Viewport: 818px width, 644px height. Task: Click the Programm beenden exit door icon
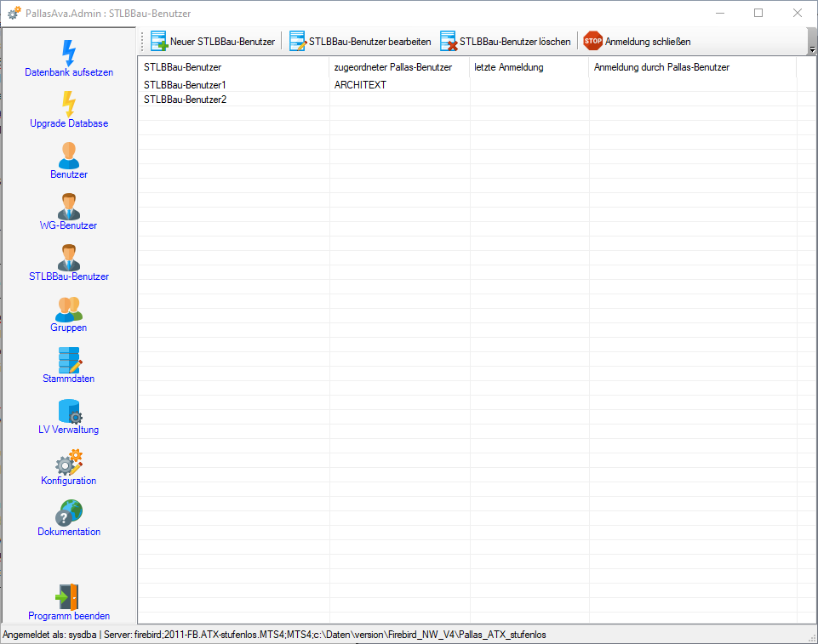tap(66, 596)
